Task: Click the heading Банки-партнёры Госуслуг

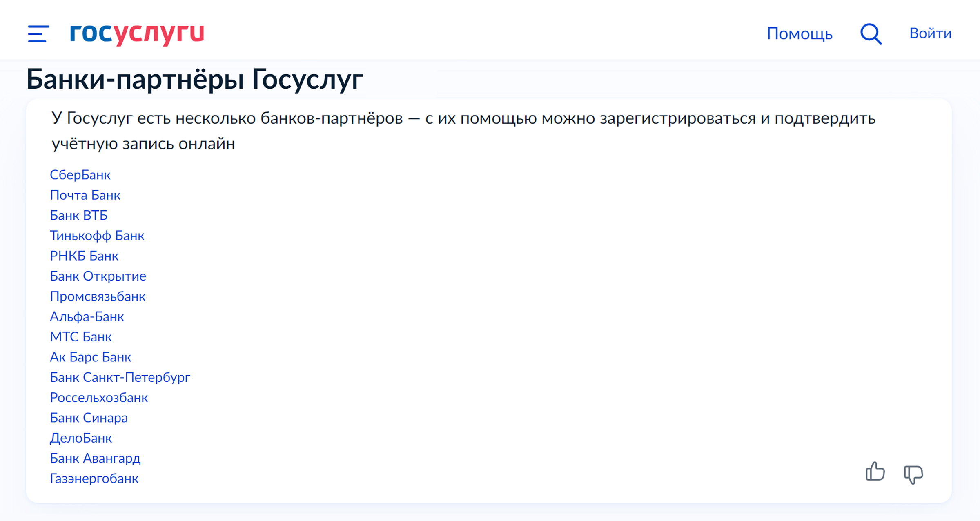Action: click(x=195, y=79)
